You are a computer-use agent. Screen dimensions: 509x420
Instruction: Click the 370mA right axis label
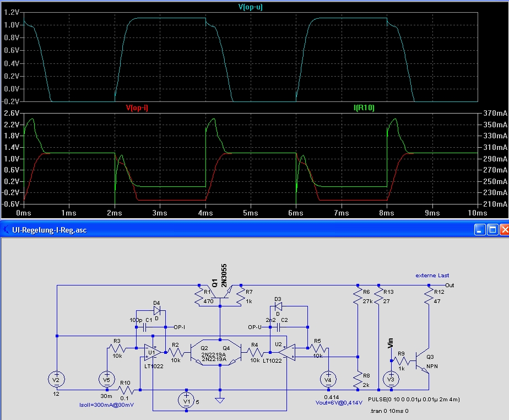[x=495, y=114]
